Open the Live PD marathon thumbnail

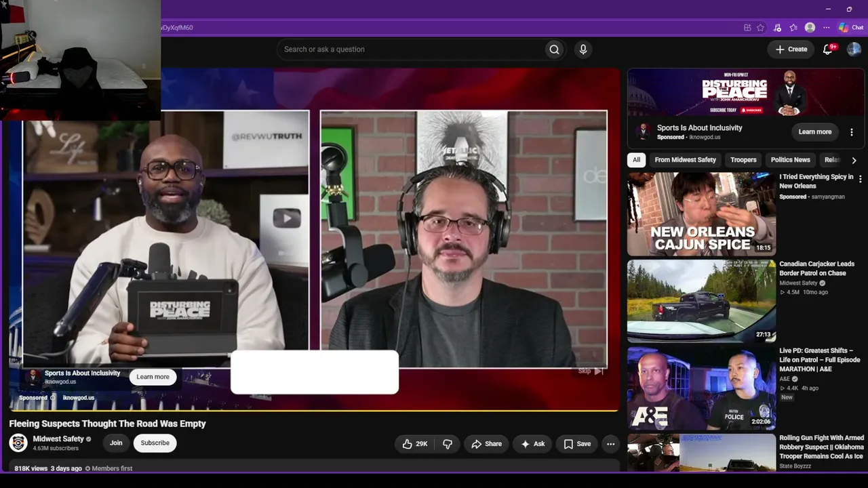click(x=701, y=388)
